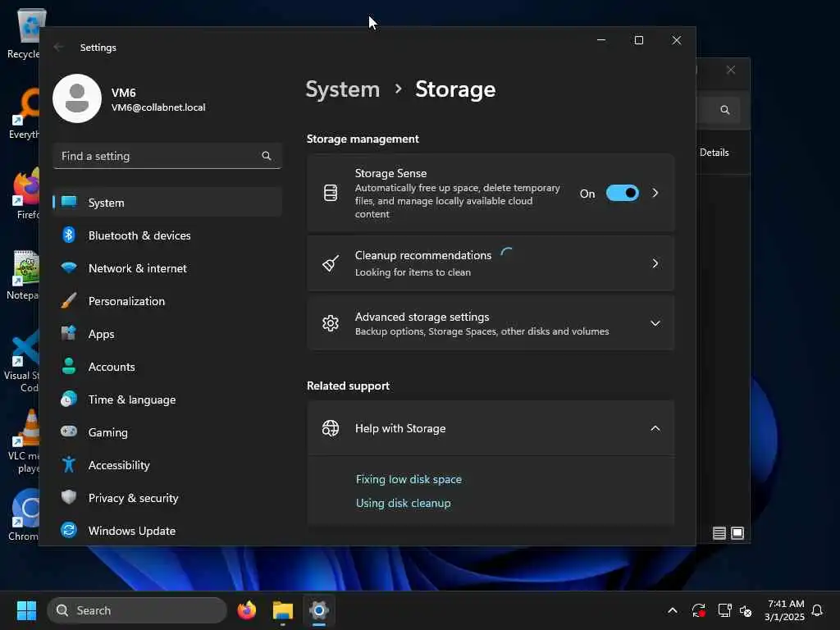Click the shield Privacy icon
Screen dimensions: 840x630
coord(69,496)
